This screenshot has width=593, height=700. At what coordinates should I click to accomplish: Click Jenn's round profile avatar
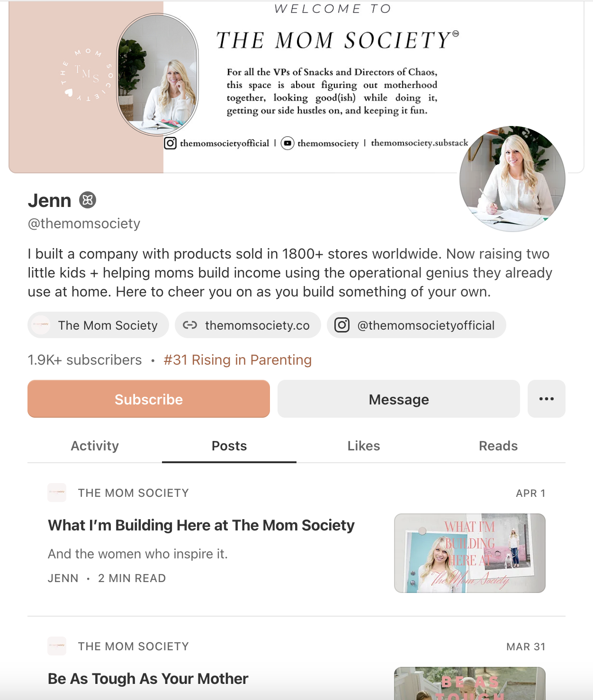(x=512, y=179)
